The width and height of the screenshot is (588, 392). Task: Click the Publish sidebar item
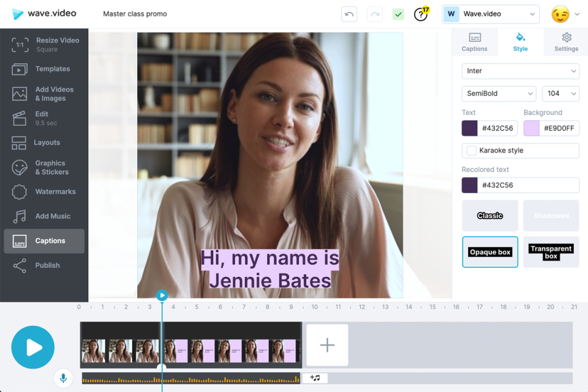pos(43,265)
